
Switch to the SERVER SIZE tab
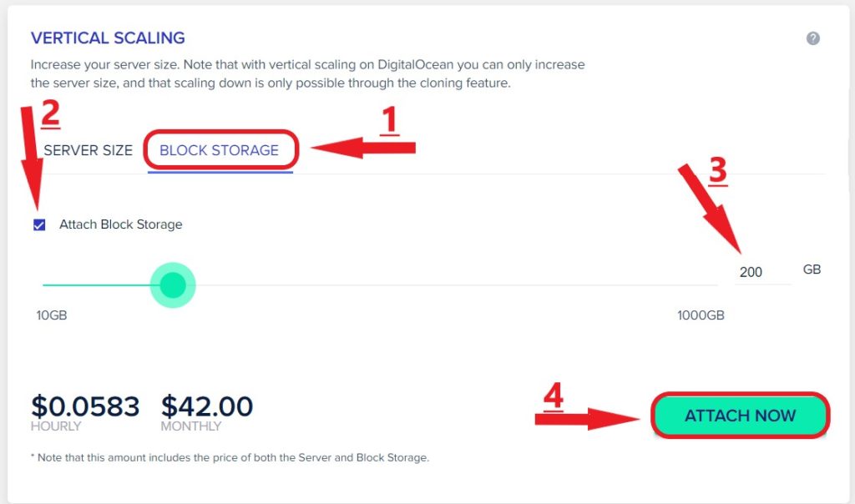[x=88, y=150]
